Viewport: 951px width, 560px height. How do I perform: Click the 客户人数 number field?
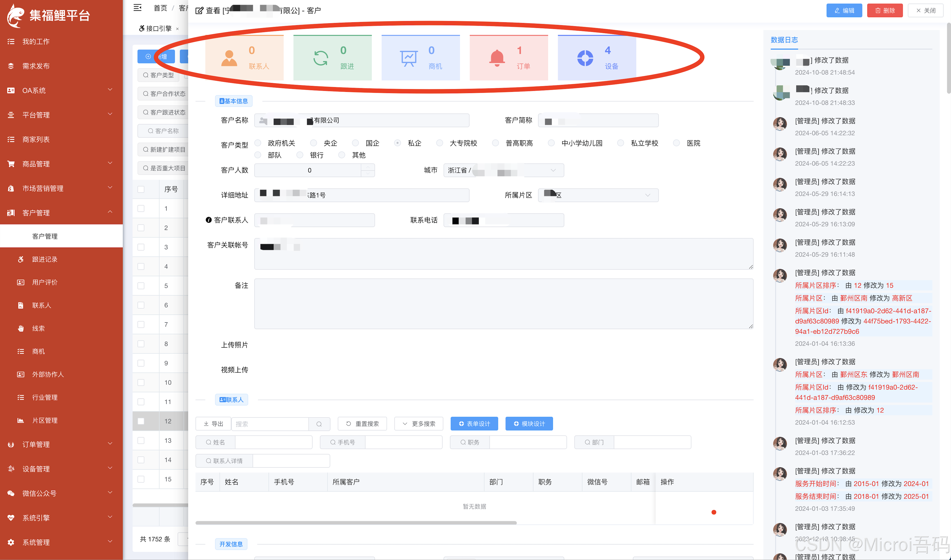(x=314, y=170)
